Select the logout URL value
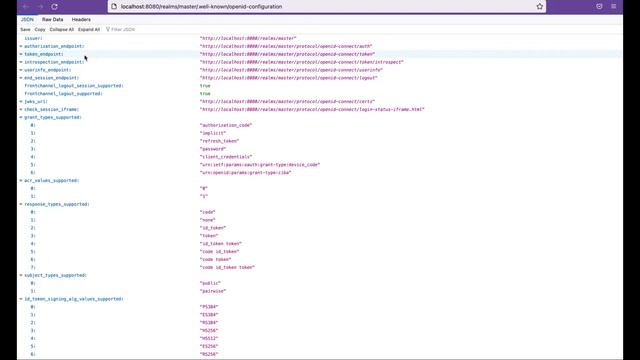 coord(289,78)
